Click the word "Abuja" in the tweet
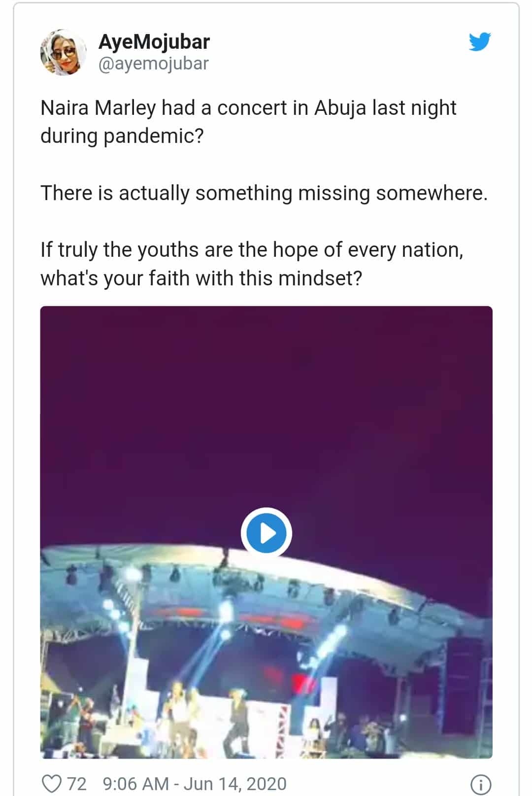532x796 pixels. tap(340, 108)
